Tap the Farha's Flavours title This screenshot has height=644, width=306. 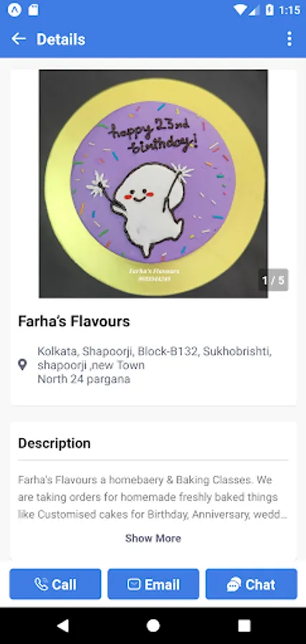(74, 321)
